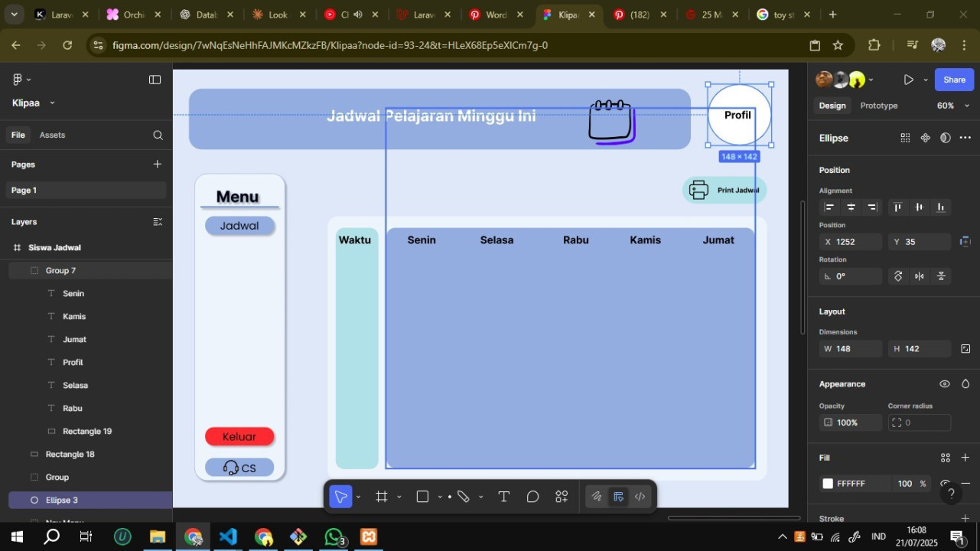Select the Text tool in the toolbar
The width and height of the screenshot is (980, 551).
[x=503, y=497]
